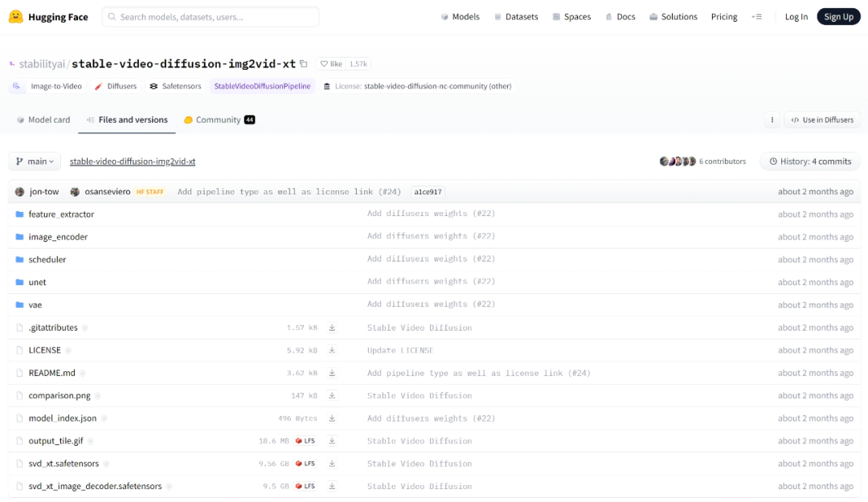Open the Solutions menu

[x=674, y=17]
